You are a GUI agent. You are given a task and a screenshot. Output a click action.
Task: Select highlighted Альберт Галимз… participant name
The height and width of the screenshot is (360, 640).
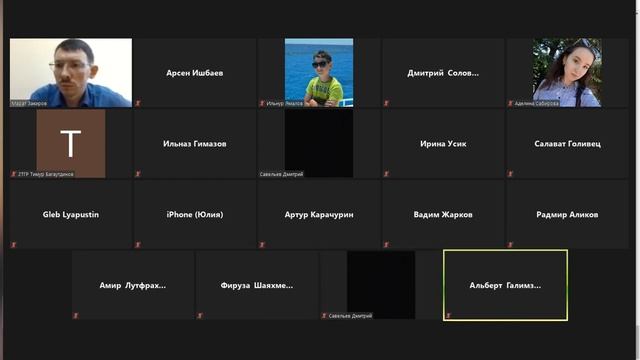point(505,285)
